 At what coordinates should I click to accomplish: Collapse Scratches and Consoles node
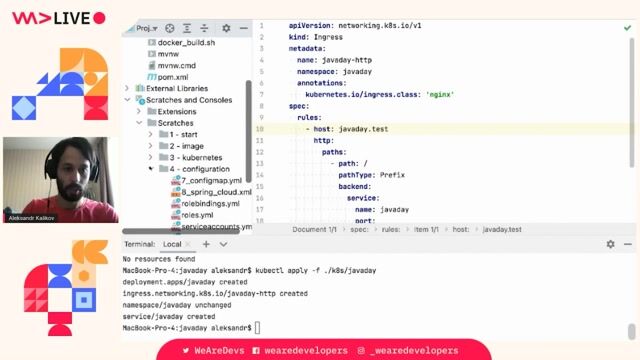[x=127, y=100]
